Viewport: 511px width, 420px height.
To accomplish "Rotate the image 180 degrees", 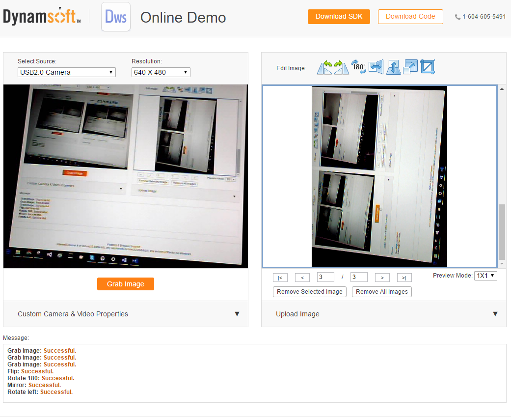I will (x=359, y=67).
